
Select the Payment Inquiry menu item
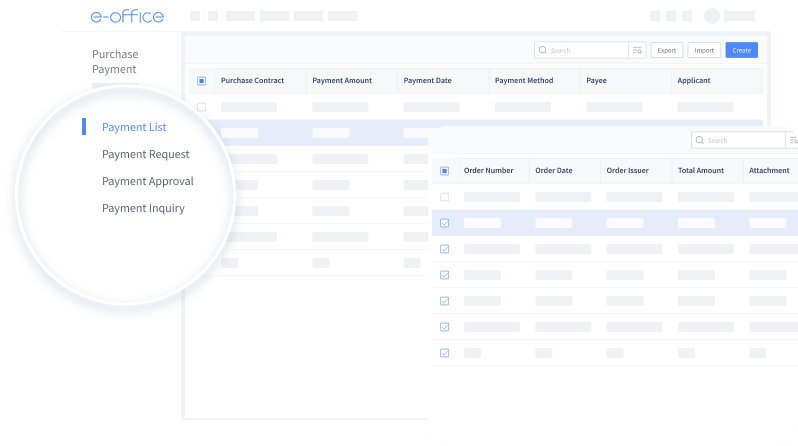coord(143,208)
